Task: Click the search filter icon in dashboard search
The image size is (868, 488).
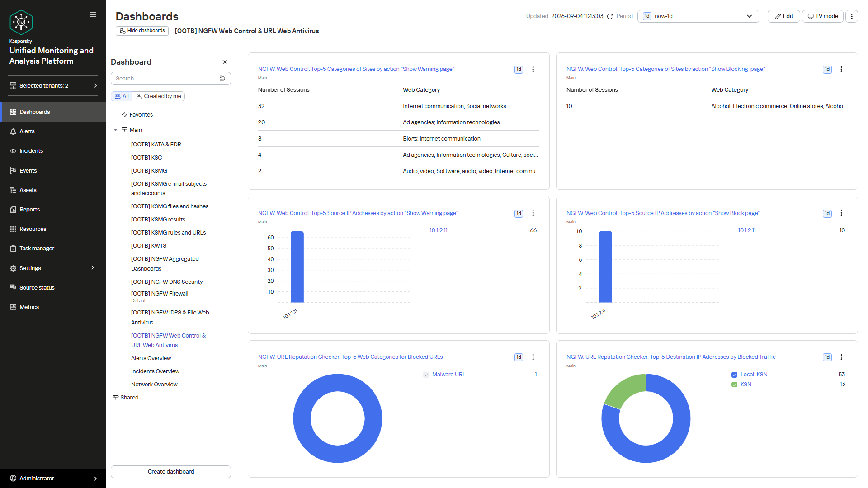Action: (x=222, y=78)
